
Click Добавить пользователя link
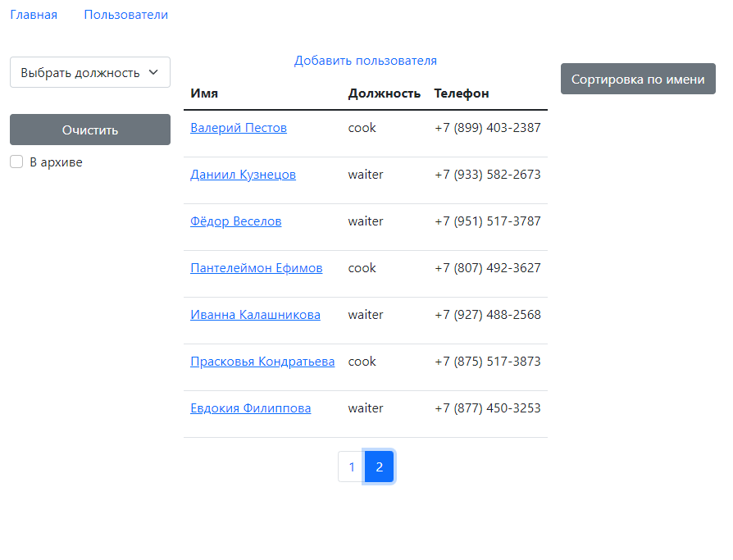(x=366, y=61)
